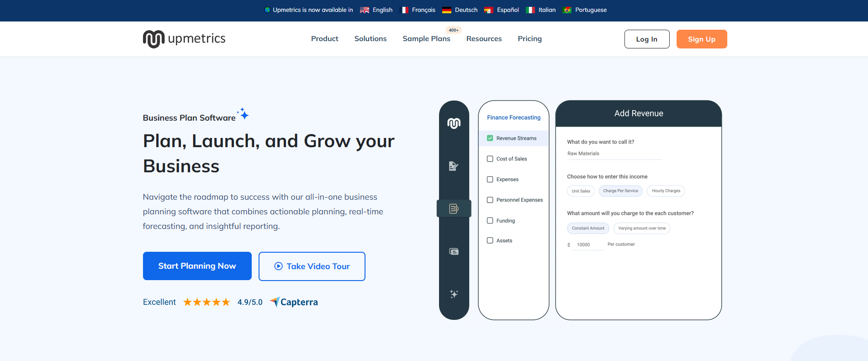Viewport: 868px width, 361px height.
Task: Click the Upmetrics logo in the header
Action: click(x=184, y=39)
